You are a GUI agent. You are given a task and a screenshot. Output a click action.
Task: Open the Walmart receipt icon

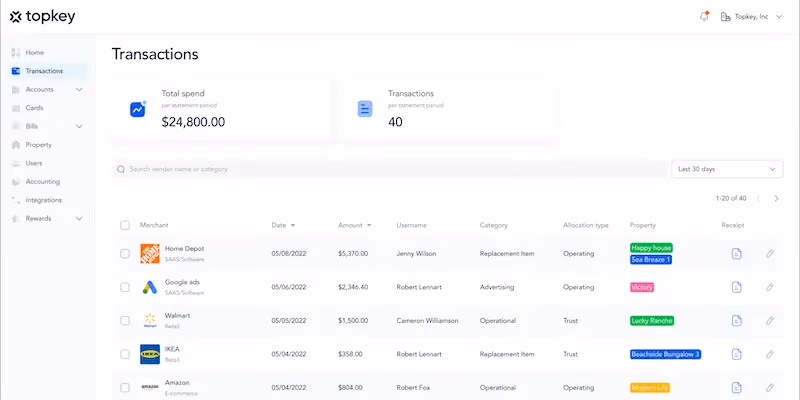pos(736,320)
